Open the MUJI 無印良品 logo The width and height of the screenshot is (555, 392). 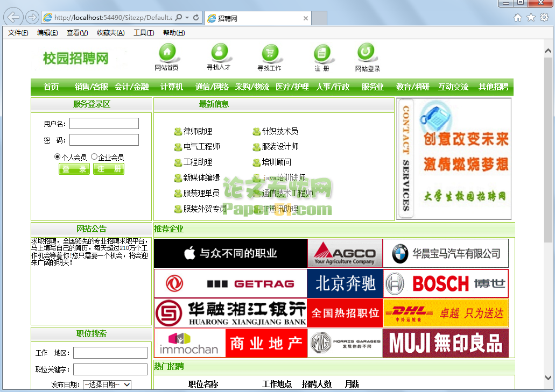(x=446, y=343)
